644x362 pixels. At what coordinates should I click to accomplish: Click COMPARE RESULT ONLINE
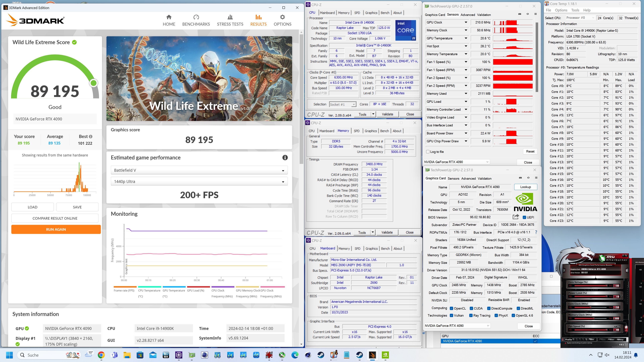tap(55, 218)
